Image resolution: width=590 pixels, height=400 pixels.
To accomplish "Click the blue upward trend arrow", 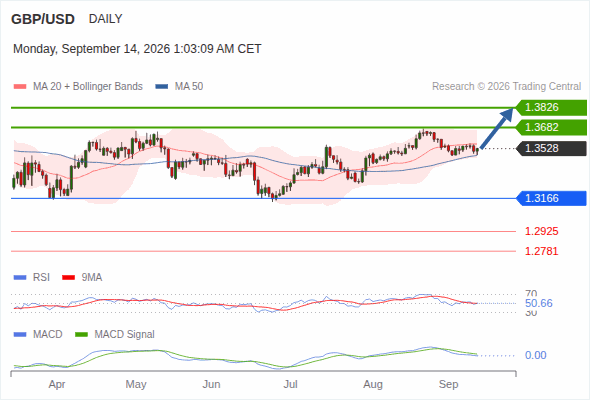I will (496, 128).
